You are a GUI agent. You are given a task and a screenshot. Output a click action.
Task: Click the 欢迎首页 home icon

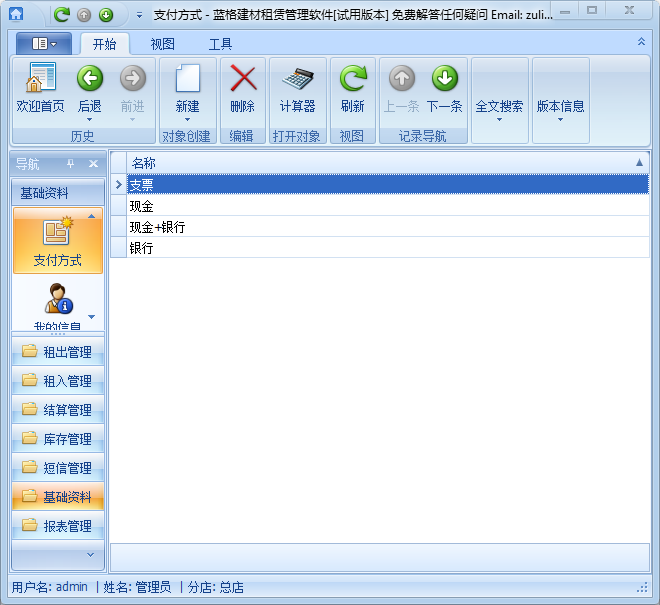tap(41, 79)
